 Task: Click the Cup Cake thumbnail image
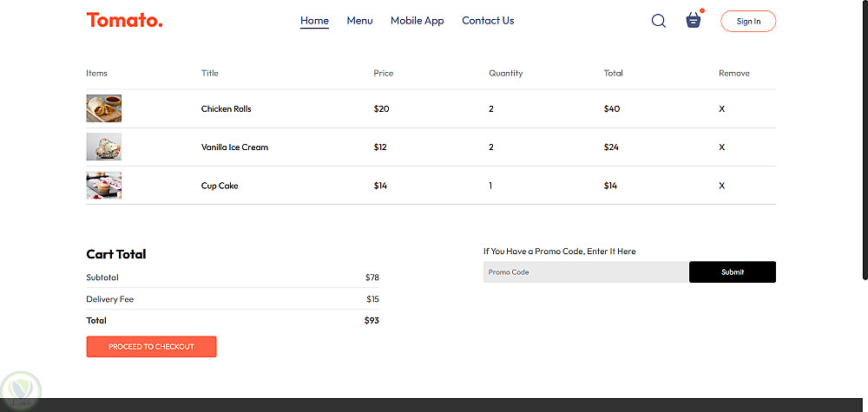tap(103, 186)
